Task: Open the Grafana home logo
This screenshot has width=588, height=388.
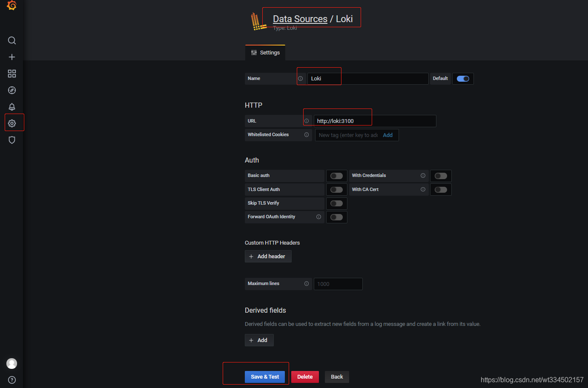Action: pyautogui.click(x=12, y=5)
